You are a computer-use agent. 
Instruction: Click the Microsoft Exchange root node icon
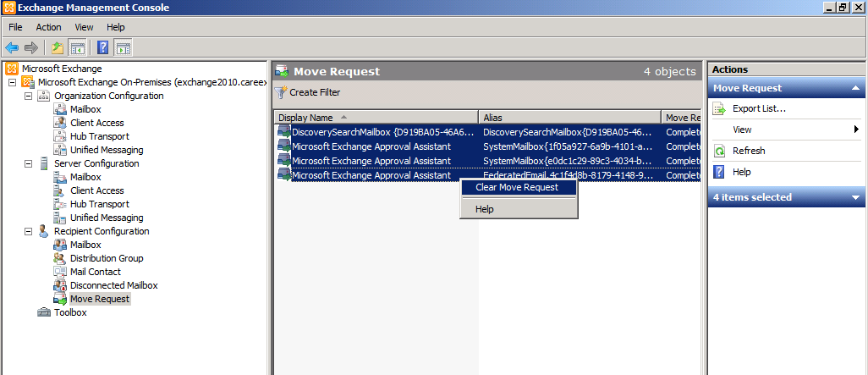[12, 69]
